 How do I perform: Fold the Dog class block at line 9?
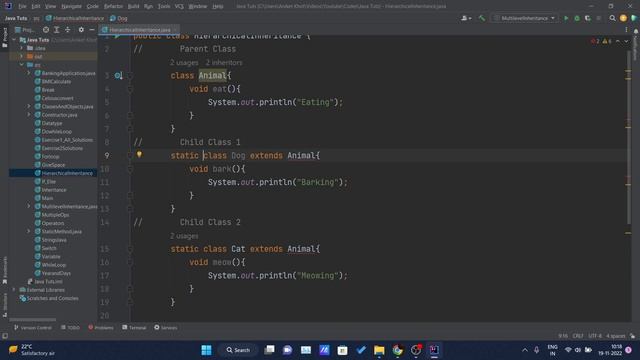130,156
